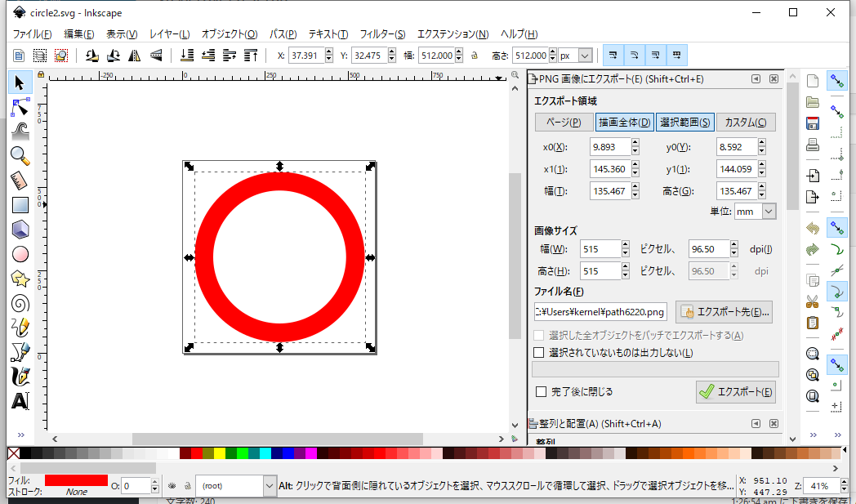Open the フィルター menu
This screenshot has height=504, width=856.
[382, 34]
